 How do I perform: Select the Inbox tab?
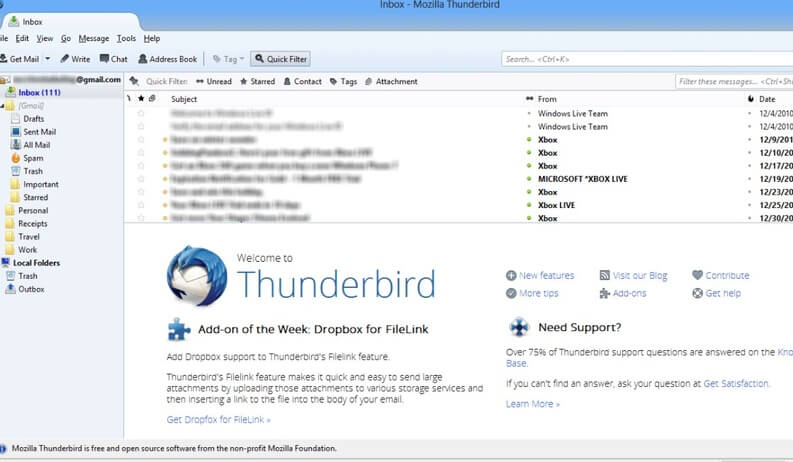click(x=70, y=22)
